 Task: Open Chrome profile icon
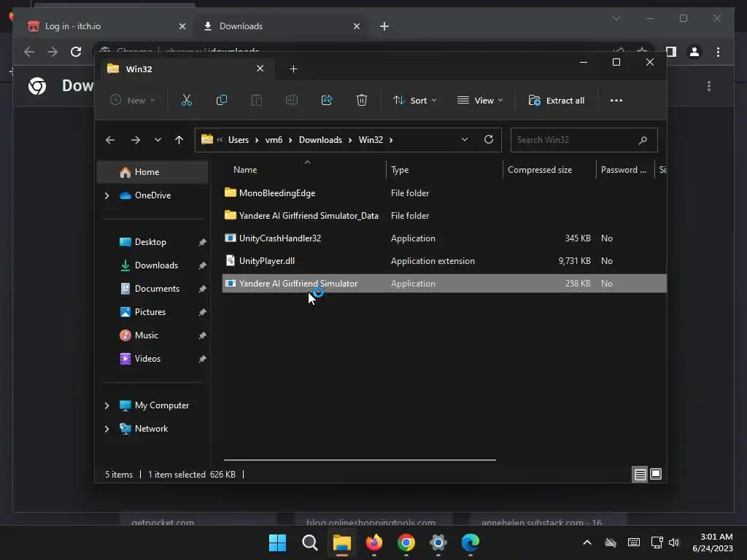tap(694, 52)
